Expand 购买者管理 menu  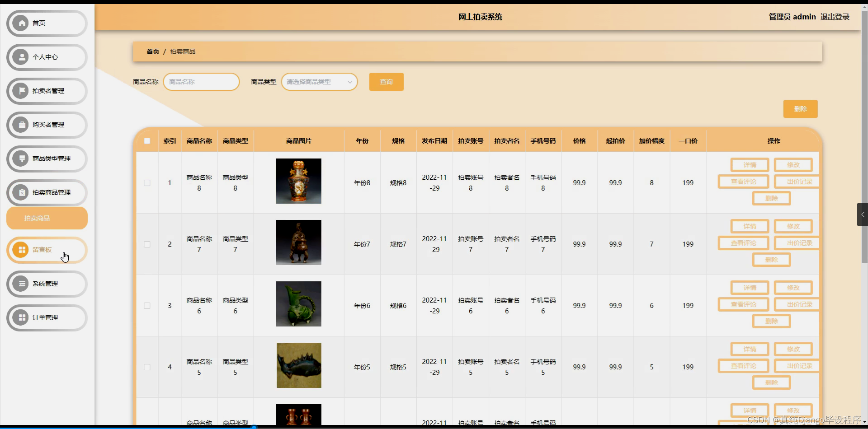(47, 125)
